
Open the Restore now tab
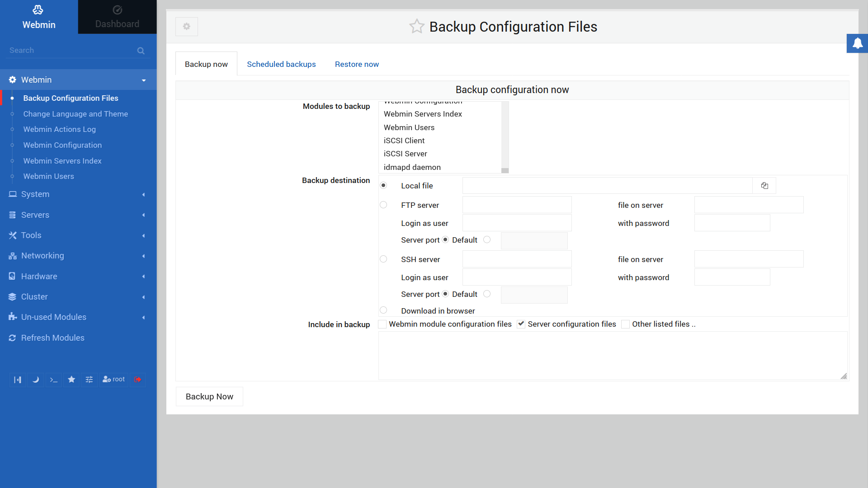[357, 64]
